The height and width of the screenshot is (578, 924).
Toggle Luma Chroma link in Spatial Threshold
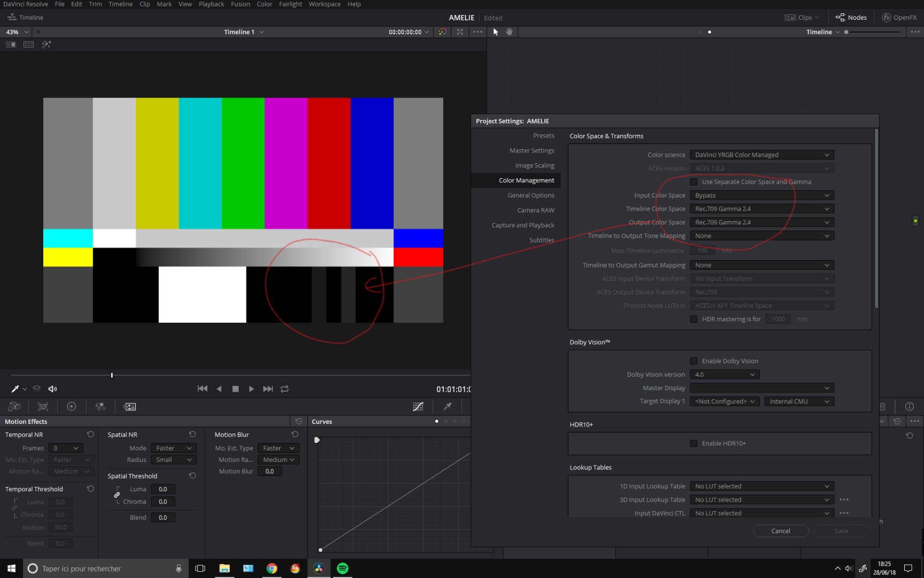[x=117, y=495]
